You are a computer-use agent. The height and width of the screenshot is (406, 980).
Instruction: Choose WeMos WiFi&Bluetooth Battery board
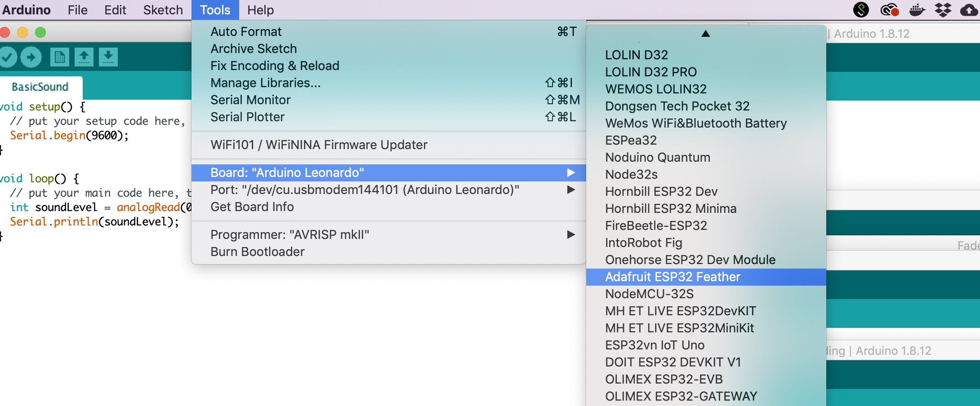point(706,124)
